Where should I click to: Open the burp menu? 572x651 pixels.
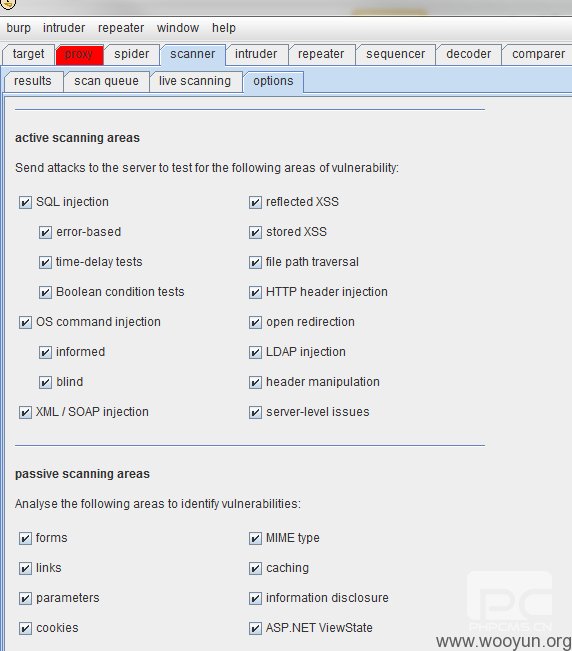point(18,28)
